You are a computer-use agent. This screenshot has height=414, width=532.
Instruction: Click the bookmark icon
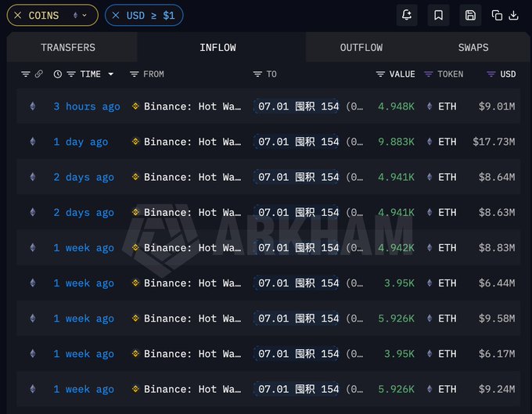click(x=438, y=16)
